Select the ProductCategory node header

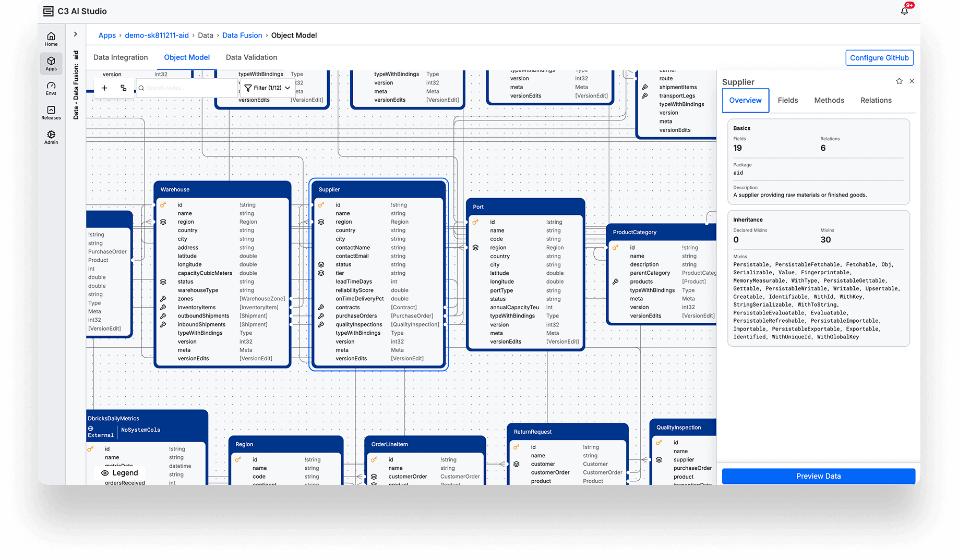[661, 232]
